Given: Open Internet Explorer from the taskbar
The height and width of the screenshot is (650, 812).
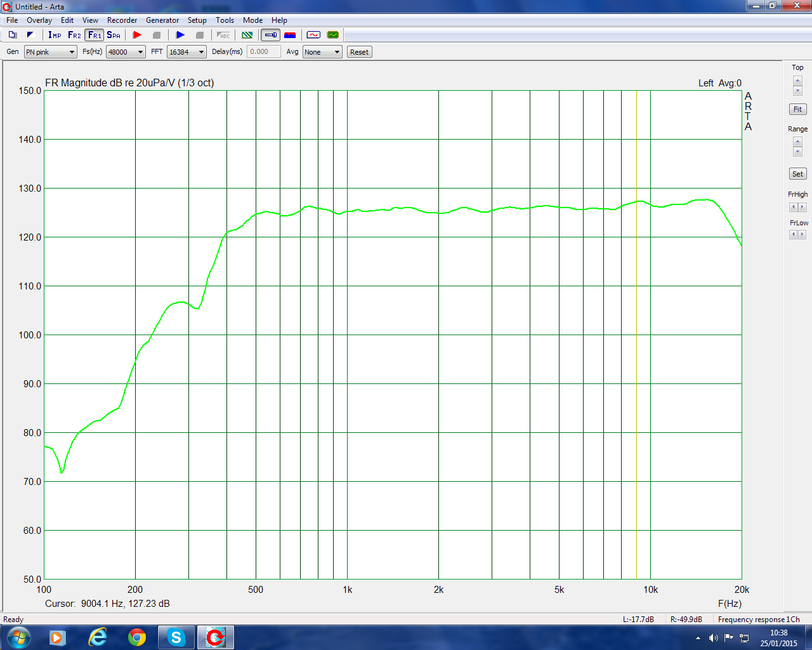Looking at the screenshot, I should pos(97,637).
